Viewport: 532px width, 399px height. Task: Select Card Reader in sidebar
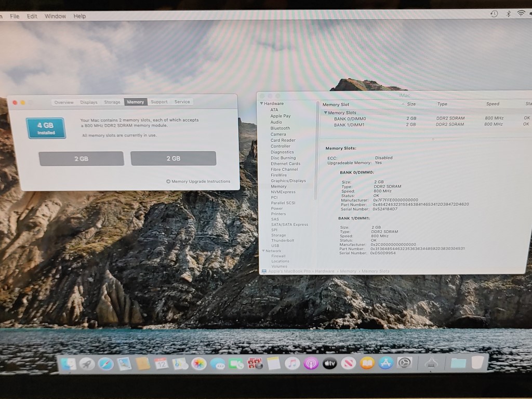(x=283, y=140)
